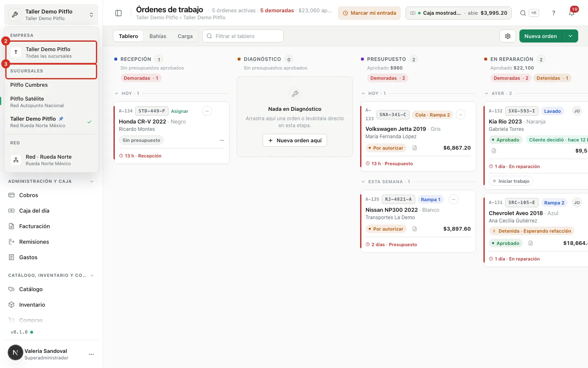Open Catálogo in the sidebar
The image size is (588, 368).
[51, 289]
